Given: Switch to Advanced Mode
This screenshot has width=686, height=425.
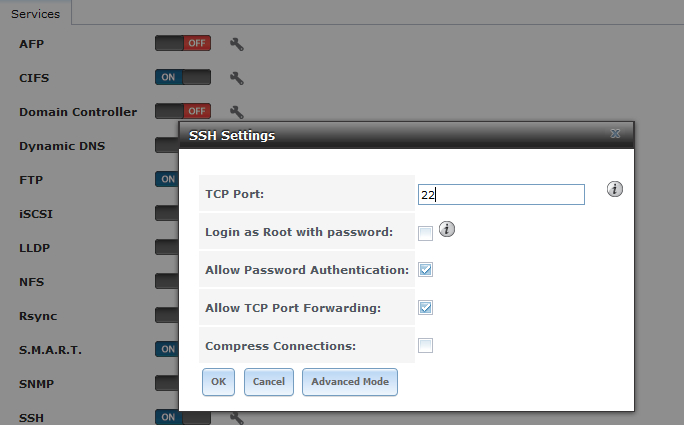Looking at the screenshot, I should tap(350, 382).
